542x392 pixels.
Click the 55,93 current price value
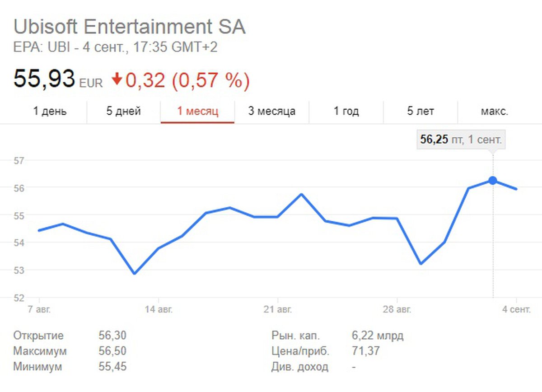[44, 79]
